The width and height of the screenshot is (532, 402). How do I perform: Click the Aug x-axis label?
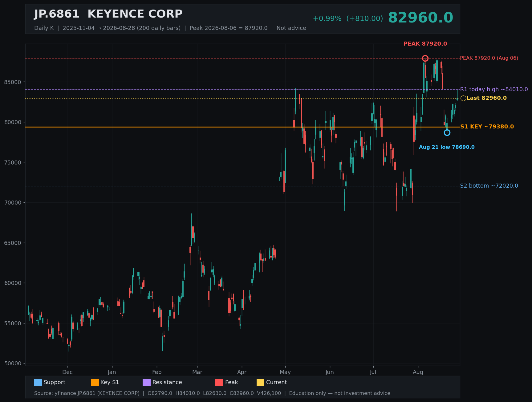pyautogui.click(x=418, y=372)
